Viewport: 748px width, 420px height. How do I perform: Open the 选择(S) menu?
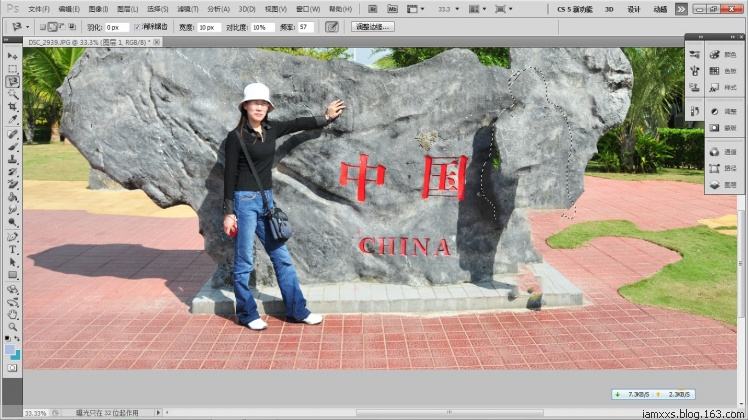pos(157,9)
